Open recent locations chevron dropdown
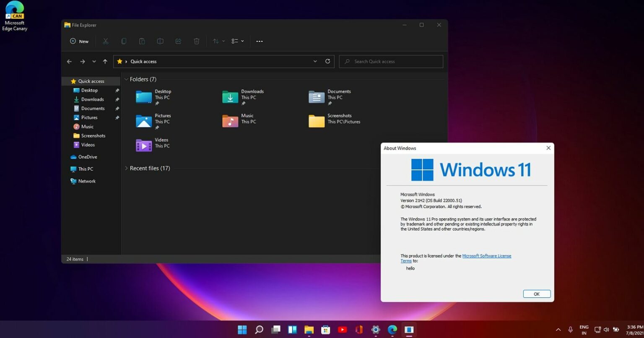Screen dimensions: 644x338 pos(94,62)
